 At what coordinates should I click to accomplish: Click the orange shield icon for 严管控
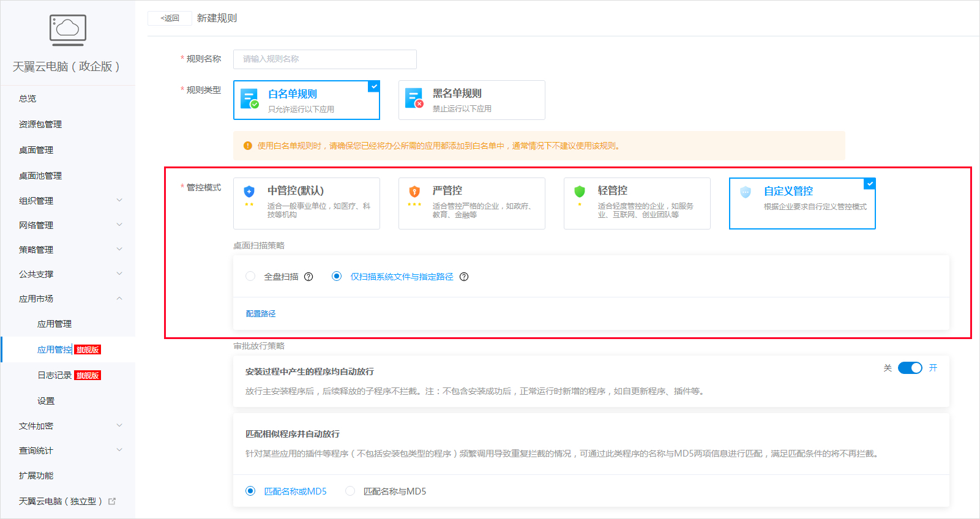tap(414, 191)
